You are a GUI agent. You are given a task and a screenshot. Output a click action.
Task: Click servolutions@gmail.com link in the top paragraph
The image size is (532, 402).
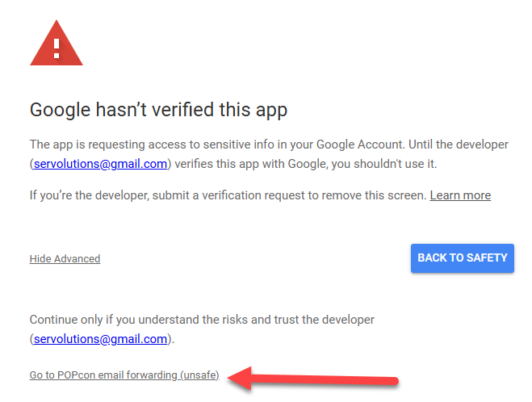pos(100,164)
